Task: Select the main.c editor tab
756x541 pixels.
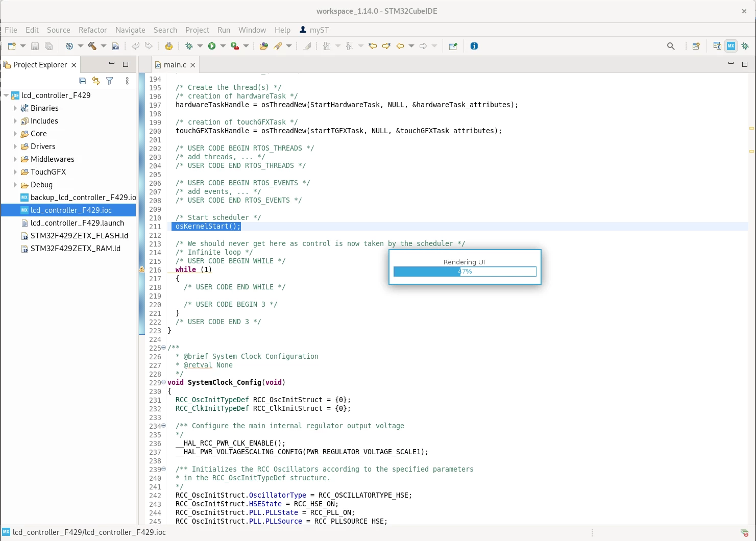Action: point(175,65)
